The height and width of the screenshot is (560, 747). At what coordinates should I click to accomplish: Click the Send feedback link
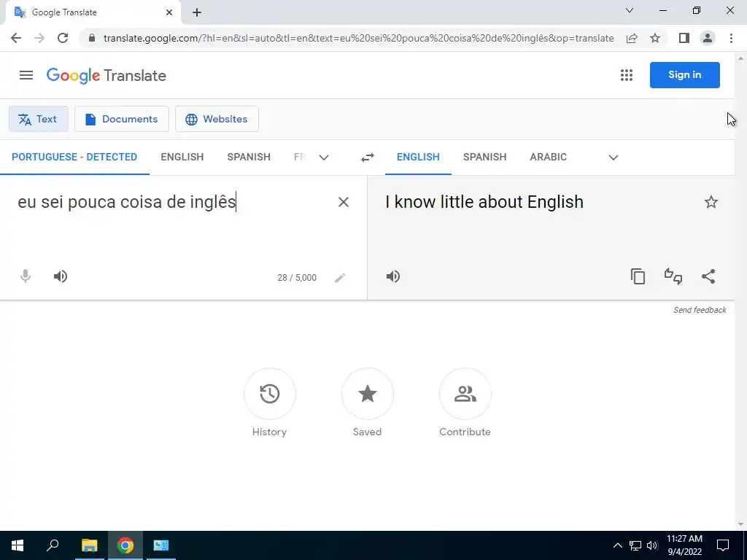click(x=700, y=310)
